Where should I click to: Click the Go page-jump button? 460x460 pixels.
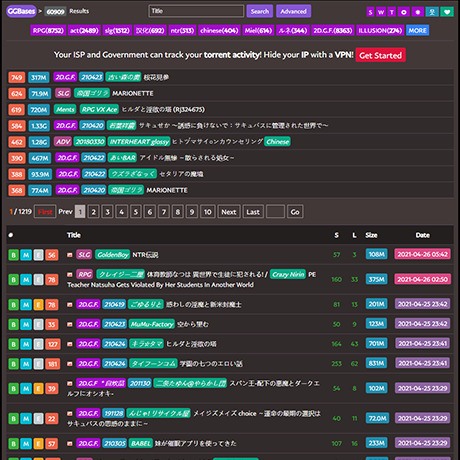pos(295,212)
